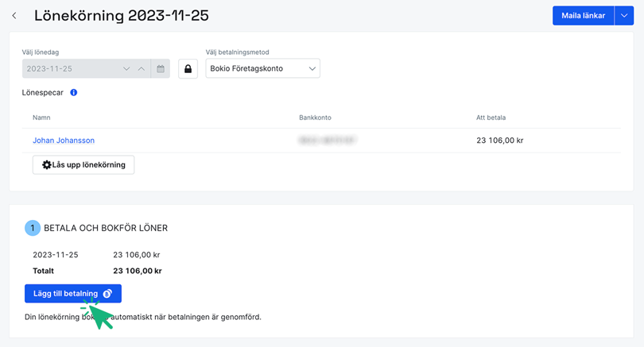Open the Johan Johansson payslip link

point(64,141)
